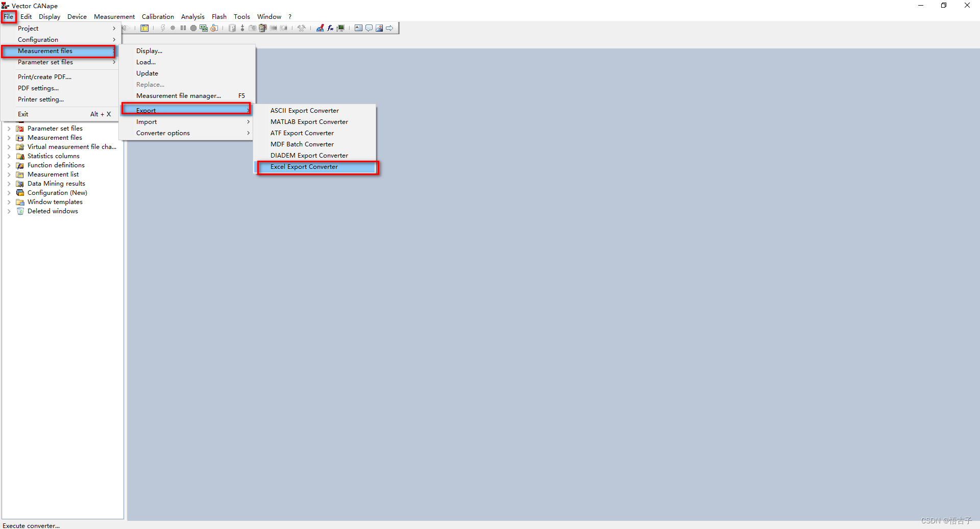Expand the Measurement list tree node
Screen dimensions: 980x529
[9, 174]
